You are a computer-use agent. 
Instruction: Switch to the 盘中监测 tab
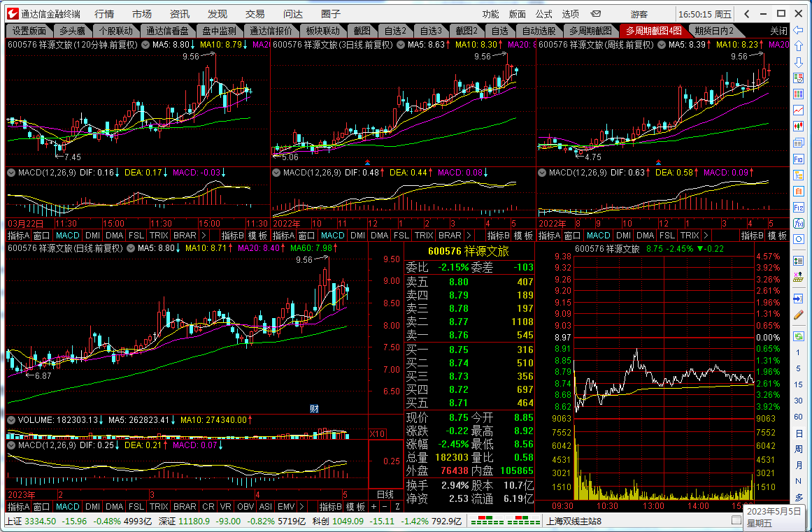coord(220,31)
